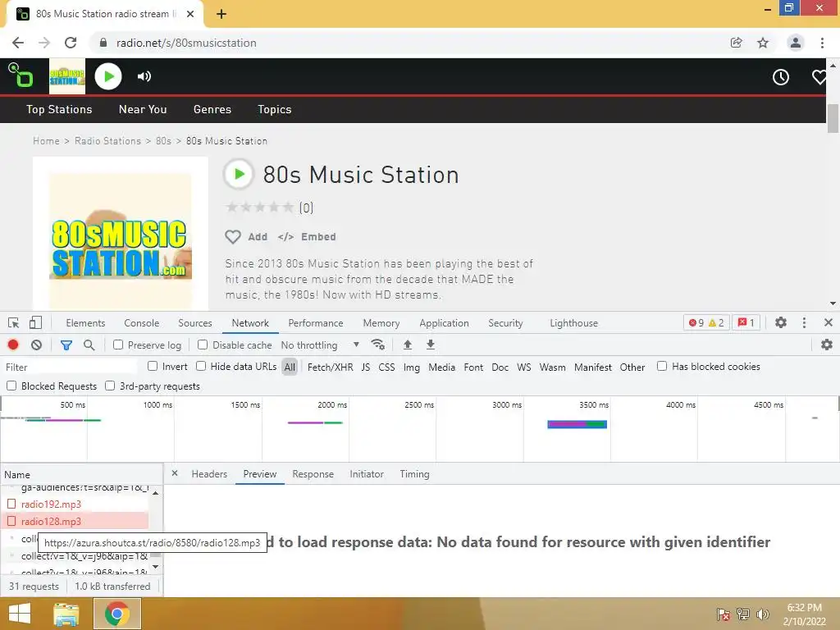
Task: Open Windows Start button
Action: tap(20, 614)
